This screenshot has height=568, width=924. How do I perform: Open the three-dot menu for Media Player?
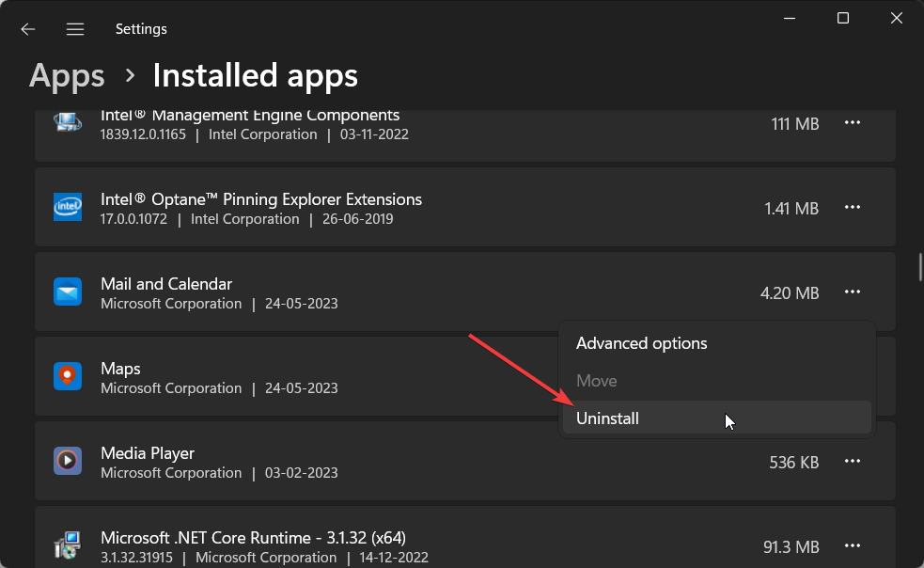(853, 461)
